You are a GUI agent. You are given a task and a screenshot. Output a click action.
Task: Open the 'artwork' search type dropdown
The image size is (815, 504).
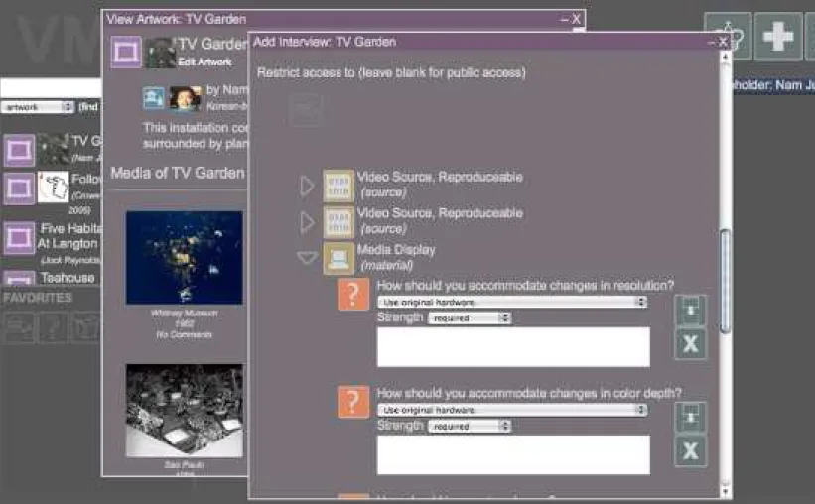[x=38, y=107]
